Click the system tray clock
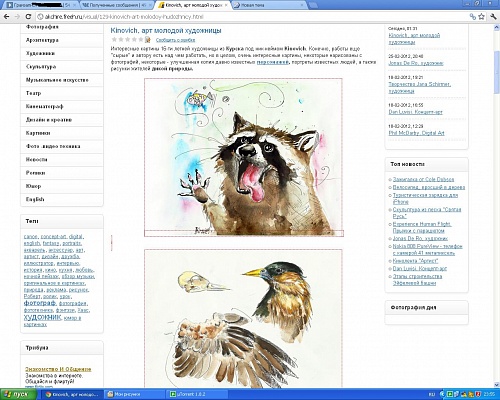Image resolution: width=500 pixels, height=400 pixels. [490, 394]
